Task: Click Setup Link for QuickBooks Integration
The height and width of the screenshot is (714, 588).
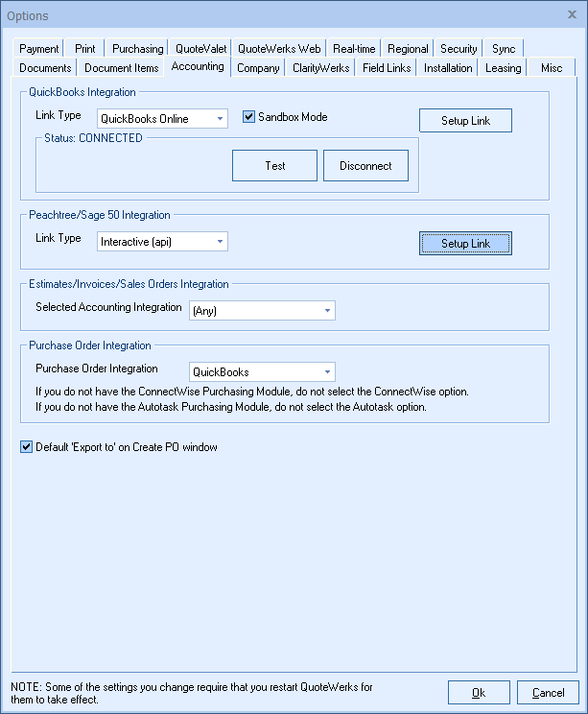Action: 465,121
